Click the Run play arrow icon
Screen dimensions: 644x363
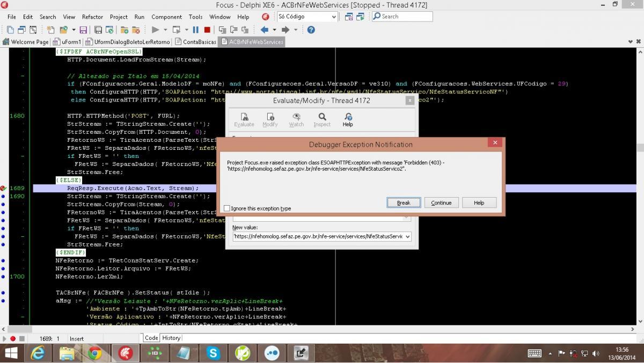[156, 30]
